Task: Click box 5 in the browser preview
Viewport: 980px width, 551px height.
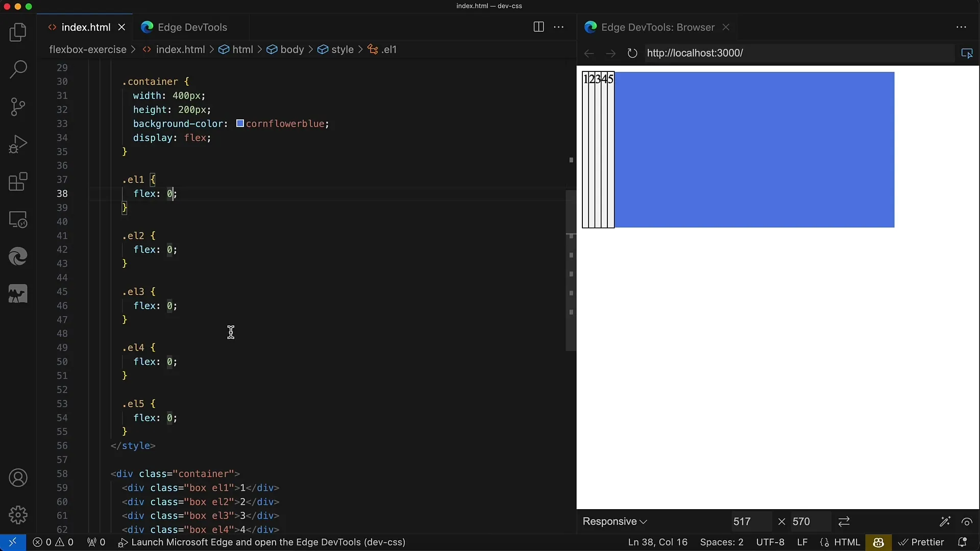Action: click(x=611, y=149)
